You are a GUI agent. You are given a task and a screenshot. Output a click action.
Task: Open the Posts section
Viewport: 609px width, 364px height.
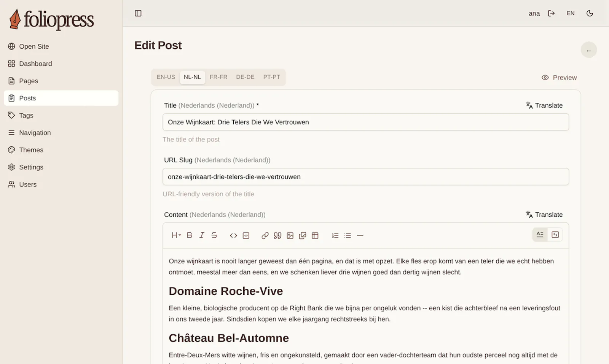61,98
